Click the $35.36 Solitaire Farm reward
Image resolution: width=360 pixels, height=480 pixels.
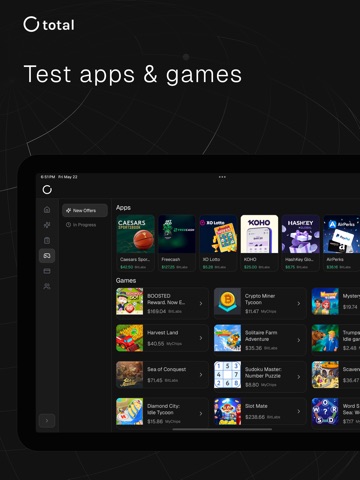(x=254, y=348)
